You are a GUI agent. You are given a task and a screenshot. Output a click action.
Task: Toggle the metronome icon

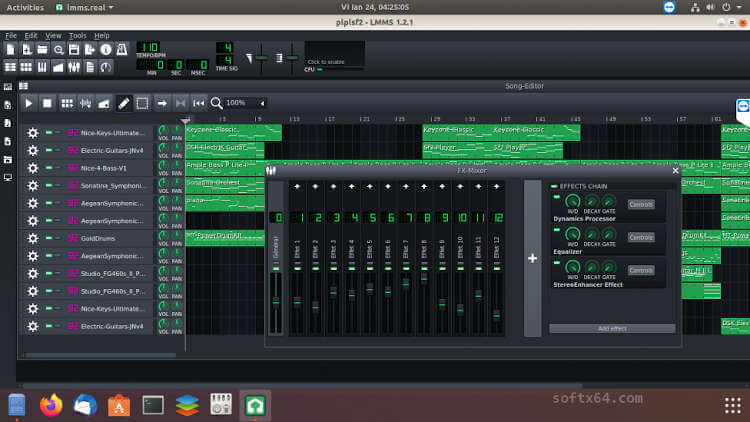tap(121, 49)
